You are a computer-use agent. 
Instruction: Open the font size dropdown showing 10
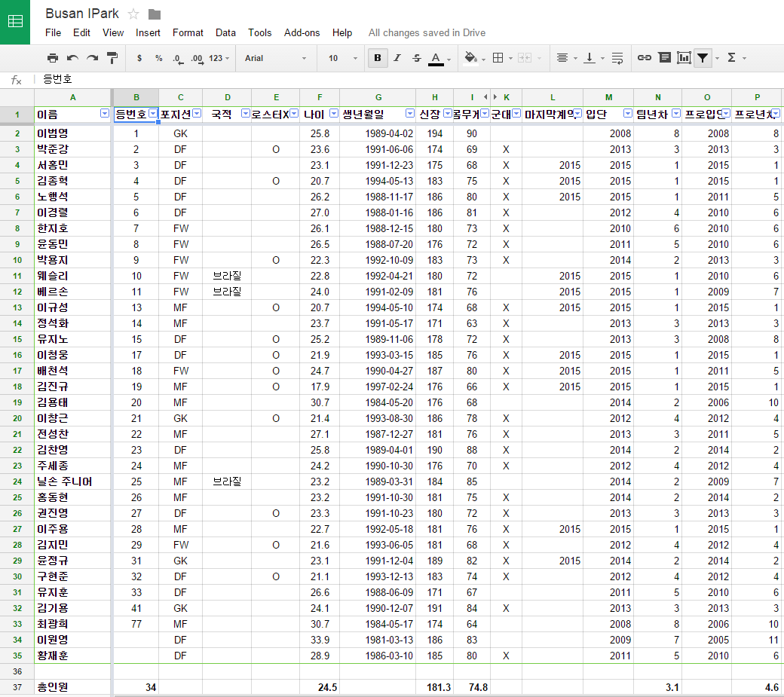pyautogui.click(x=341, y=58)
